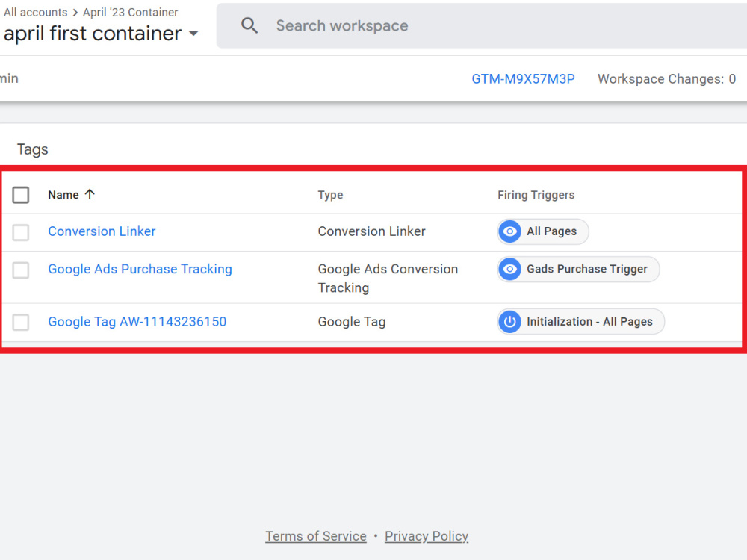Check the Conversion Linker row checkbox
Viewport: 747px width, 560px height.
pyautogui.click(x=21, y=232)
